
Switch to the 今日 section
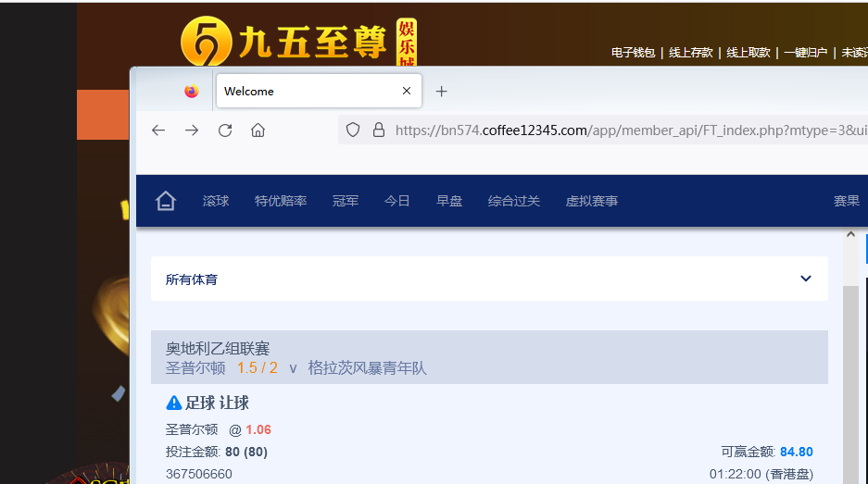click(396, 201)
